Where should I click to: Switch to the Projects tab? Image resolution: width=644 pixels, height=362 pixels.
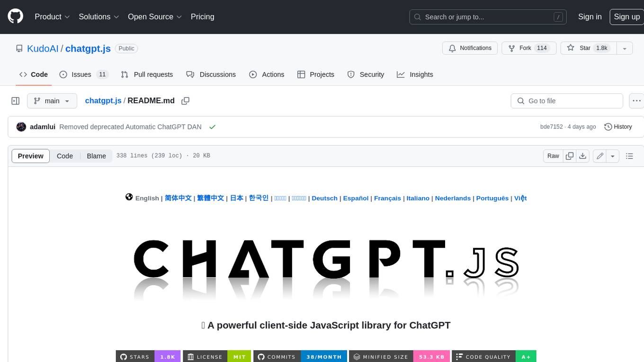315,74
